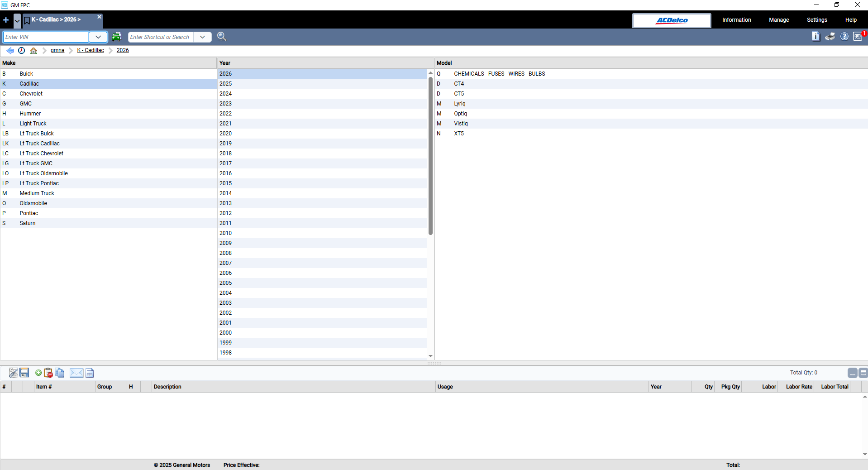
Task: Expand the shortcut search dropdown
Action: pyautogui.click(x=202, y=37)
